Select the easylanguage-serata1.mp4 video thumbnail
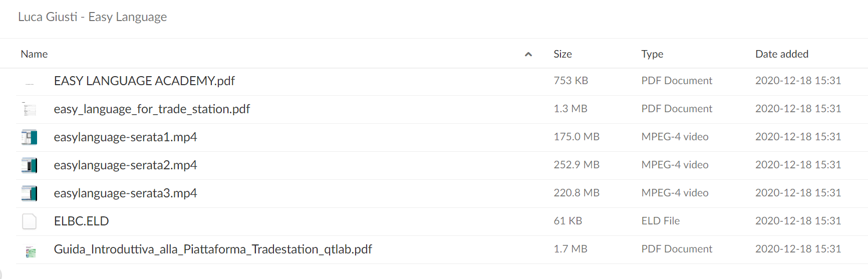The image size is (868, 279). [30, 137]
